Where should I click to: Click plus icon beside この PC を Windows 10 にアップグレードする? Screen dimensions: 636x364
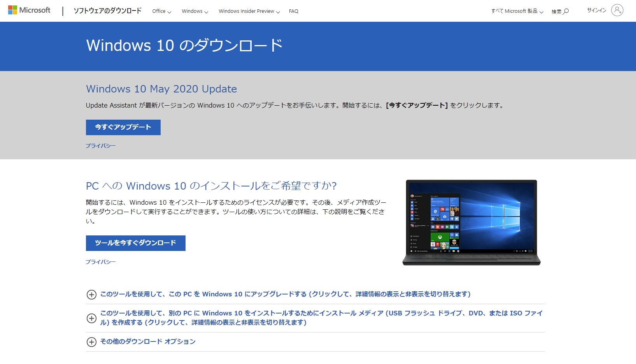coord(91,294)
